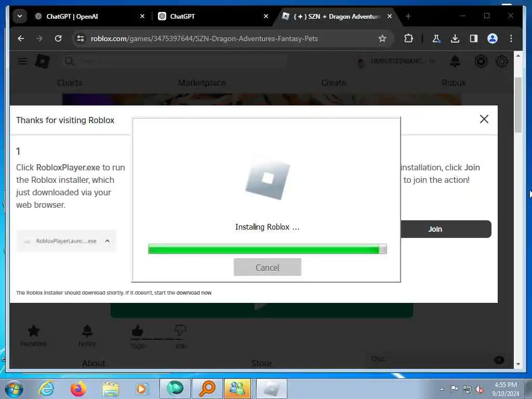The width and height of the screenshot is (532, 399).
Task: Dislike the game with thumbs down
Action: click(x=180, y=330)
